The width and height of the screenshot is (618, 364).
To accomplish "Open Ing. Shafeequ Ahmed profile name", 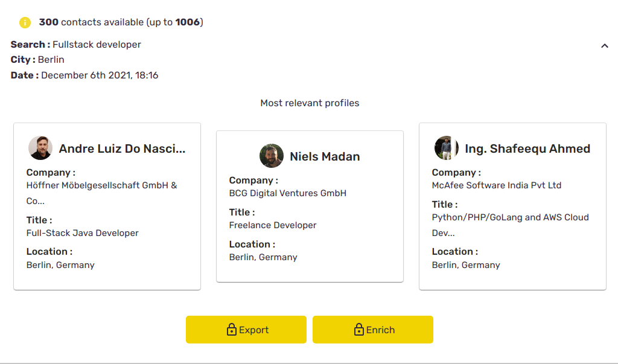I will [527, 148].
